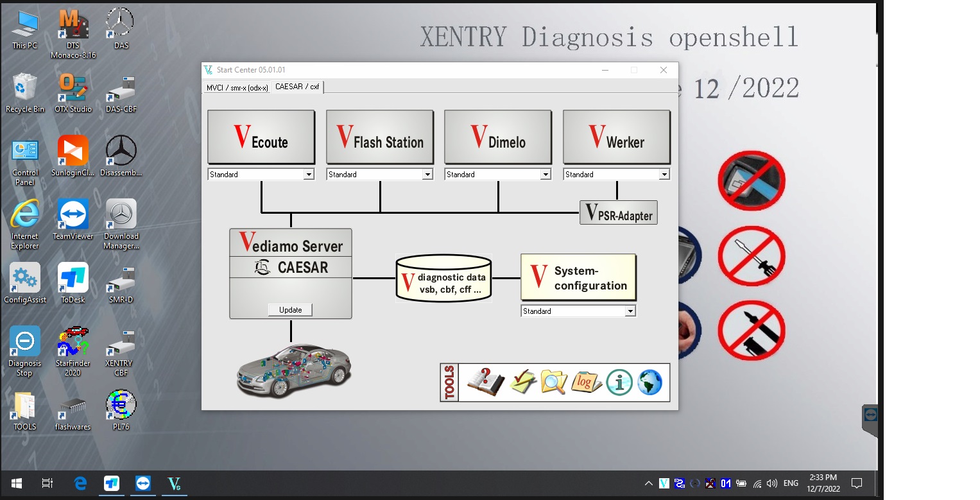
Task: Click the blue 01 system tray icon
Action: [726, 483]
